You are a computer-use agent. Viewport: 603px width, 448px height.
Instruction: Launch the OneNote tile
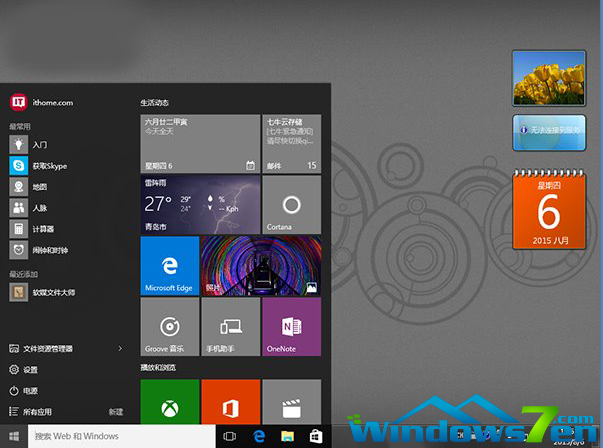pyautogui.click(x=292, y=327)
